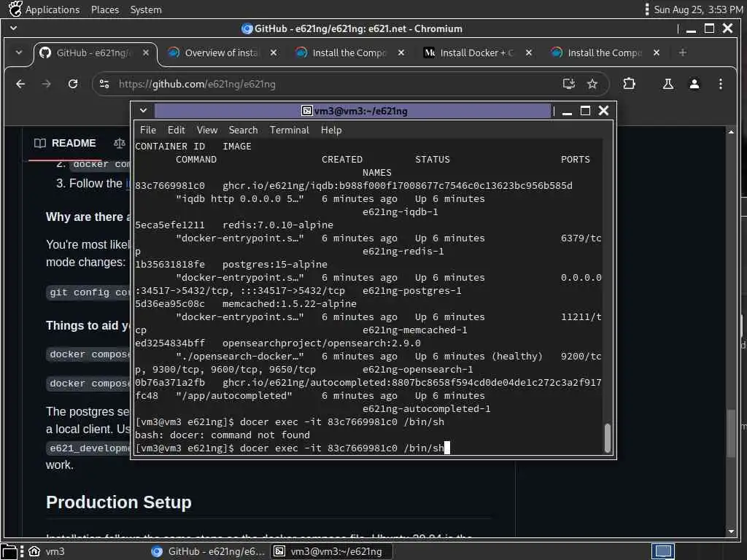747x560 pixels.
Task: Reload the GitHub page
Action: pos(73,85)
